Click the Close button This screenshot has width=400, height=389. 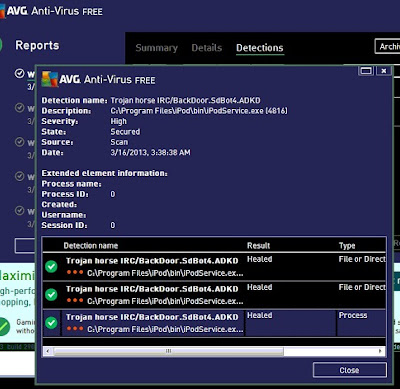tap(350, 370)
